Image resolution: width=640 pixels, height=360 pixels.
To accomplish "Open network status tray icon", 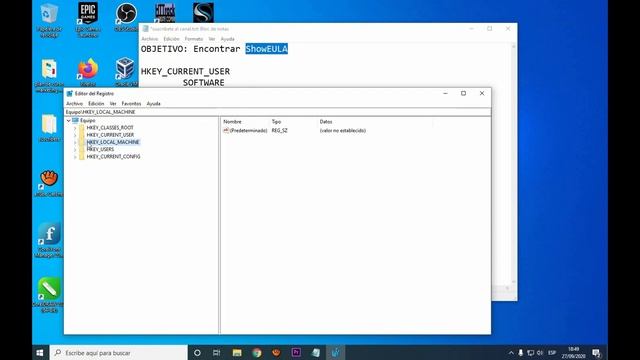I will pyautogui.click(x=531, y=353).
